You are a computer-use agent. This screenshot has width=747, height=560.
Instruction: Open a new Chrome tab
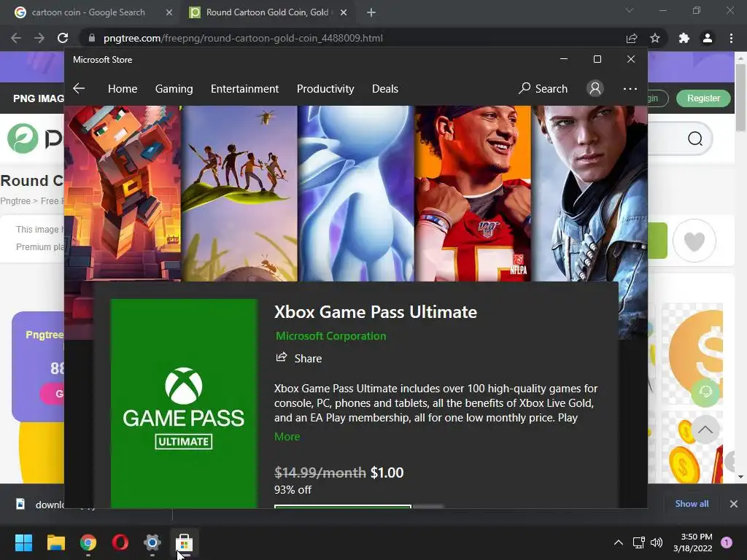coord(371,12)
